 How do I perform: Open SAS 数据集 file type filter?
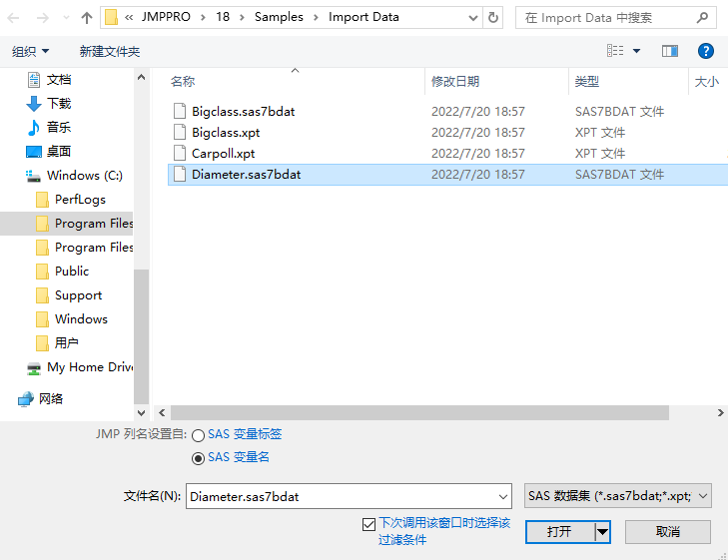(x=617, y=496)
